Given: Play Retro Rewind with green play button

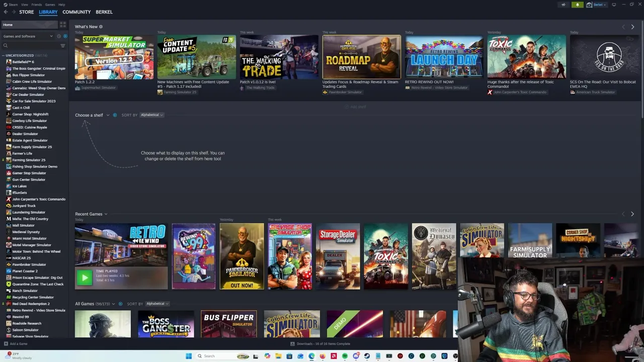Looking at the screenshot, I should coord(84,277).
